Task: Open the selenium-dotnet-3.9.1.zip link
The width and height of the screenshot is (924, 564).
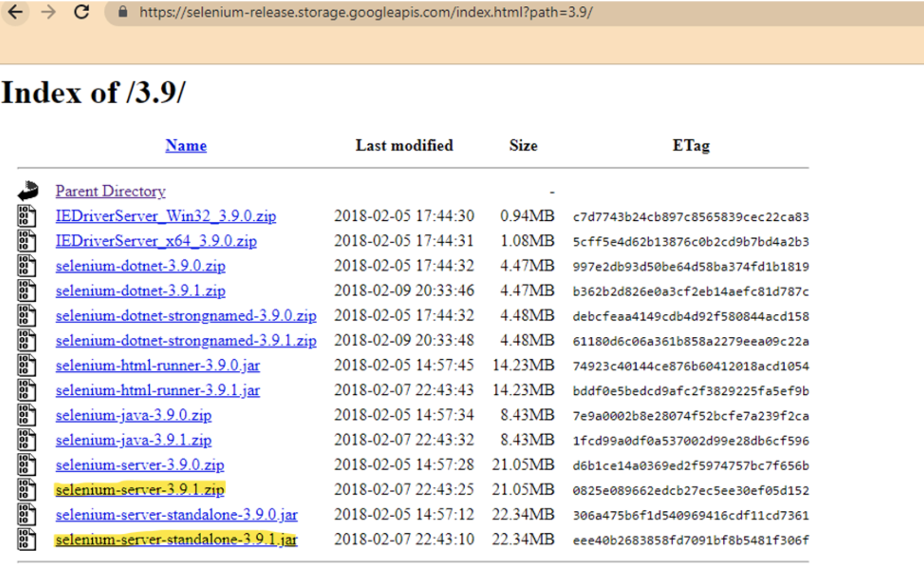Action: click(x=140, y=291)
